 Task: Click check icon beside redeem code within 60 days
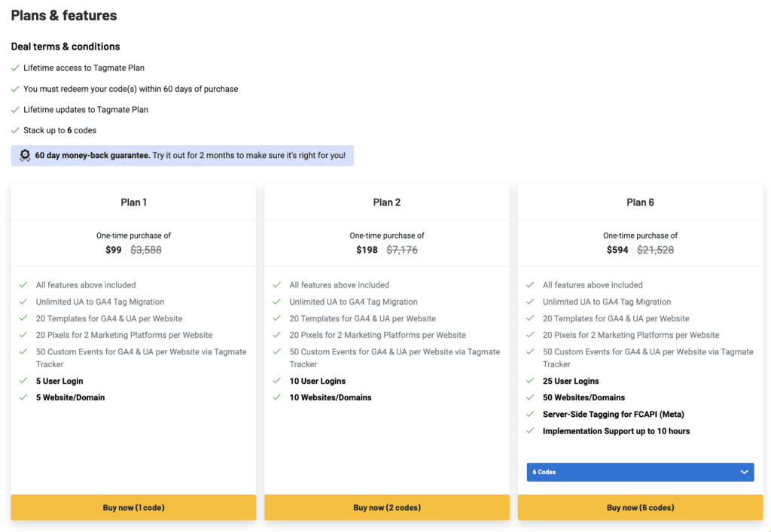[15, 89]
